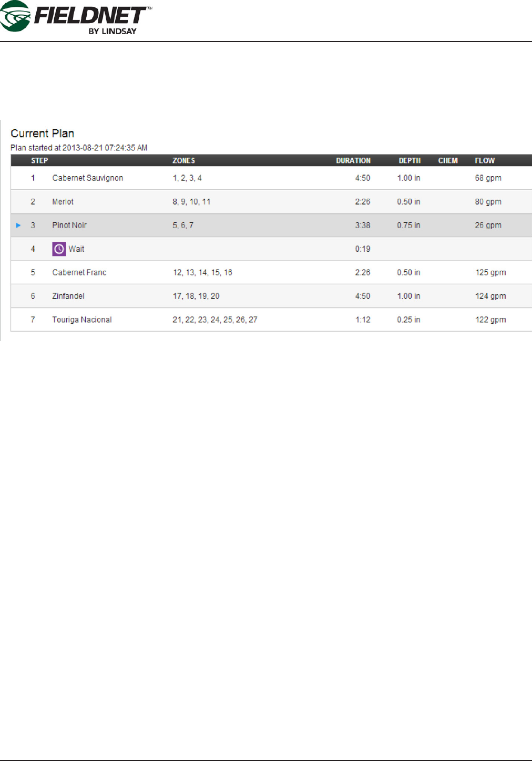Select the Merlot step name
The width and height of the screenshot is (532, 761).
point(63,202)
